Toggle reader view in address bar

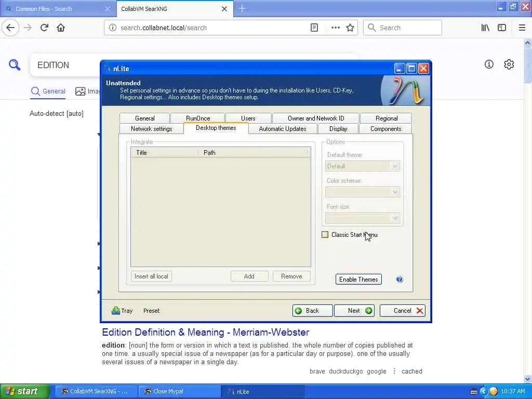point(314,28)
